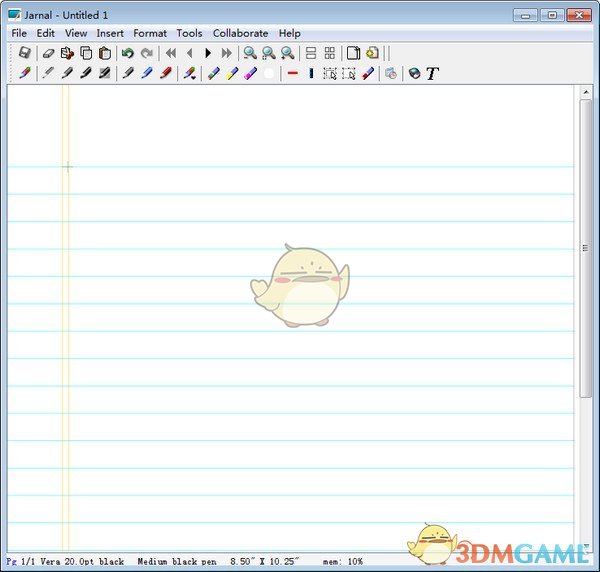Click the middle magnifier zoom icon
The width and height of the screenshot is (600, 572).
[269, 53]
